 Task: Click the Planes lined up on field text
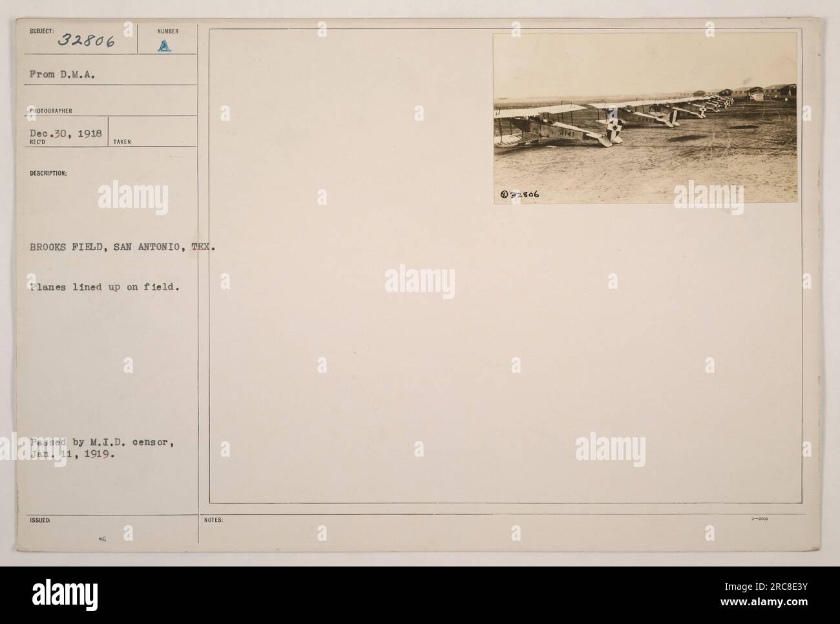point(103,287)
